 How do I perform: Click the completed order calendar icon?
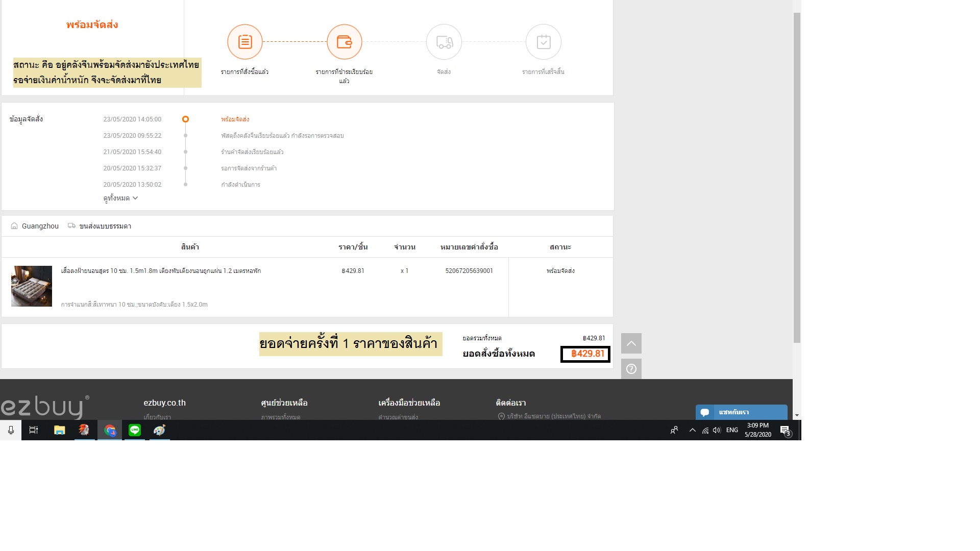coord(544,42)
